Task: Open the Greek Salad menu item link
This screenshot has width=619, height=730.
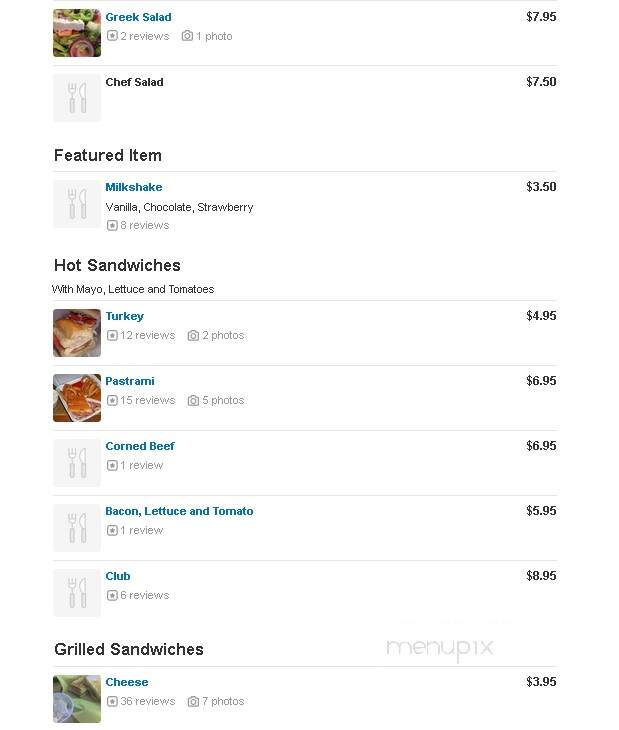Action: tap(138, 17)
